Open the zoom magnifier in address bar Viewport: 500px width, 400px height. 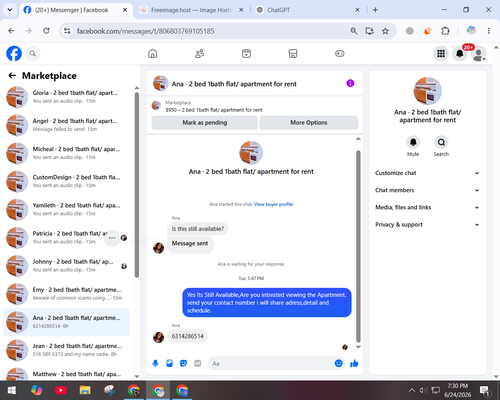tap(354, 31)
